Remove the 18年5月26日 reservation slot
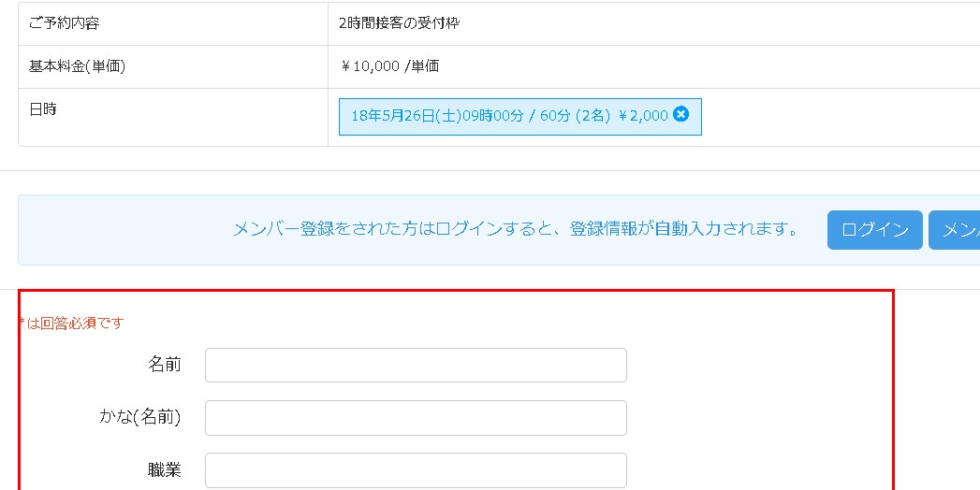Viewport: 980px width, 490px height. [x=681, y=114]
